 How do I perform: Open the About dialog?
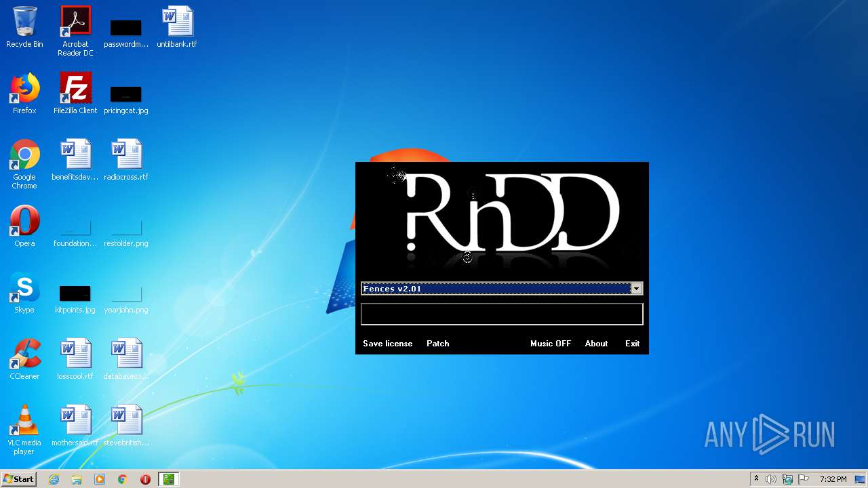point(596,344)
